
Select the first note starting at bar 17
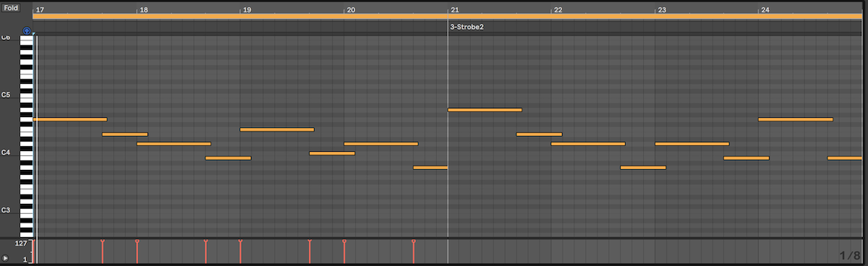tap(70, 119)
